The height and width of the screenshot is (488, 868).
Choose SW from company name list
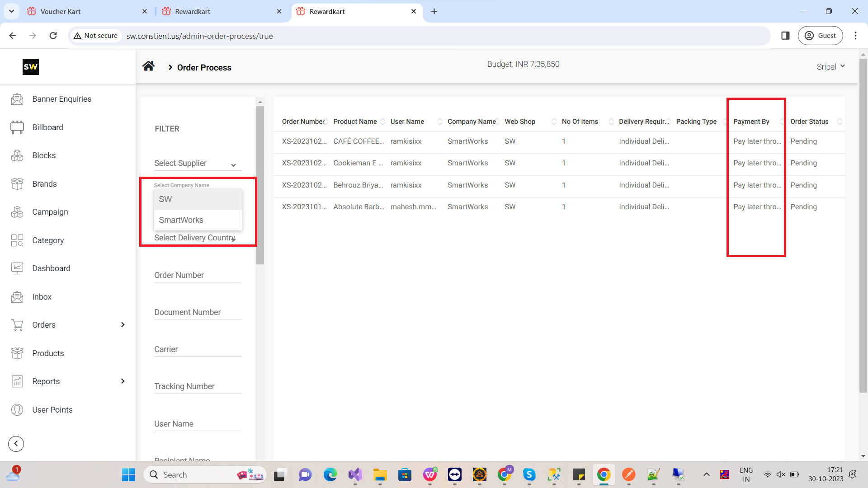[x=198, y=199]
